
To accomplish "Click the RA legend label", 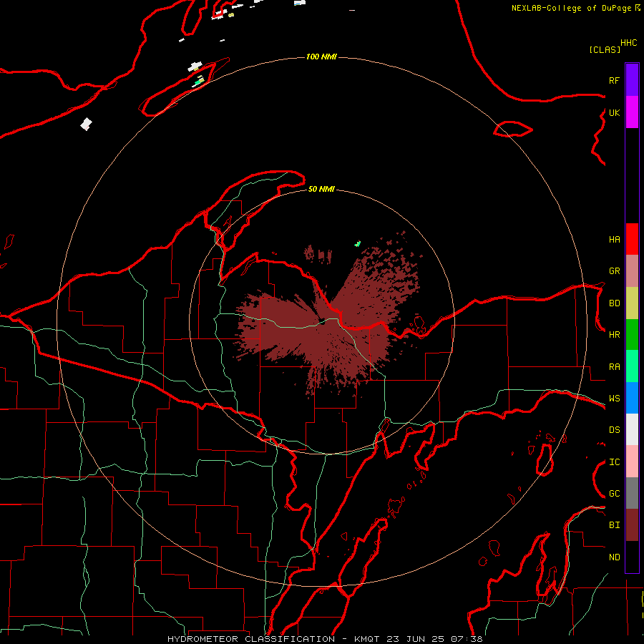I will (x=615, y=367).
